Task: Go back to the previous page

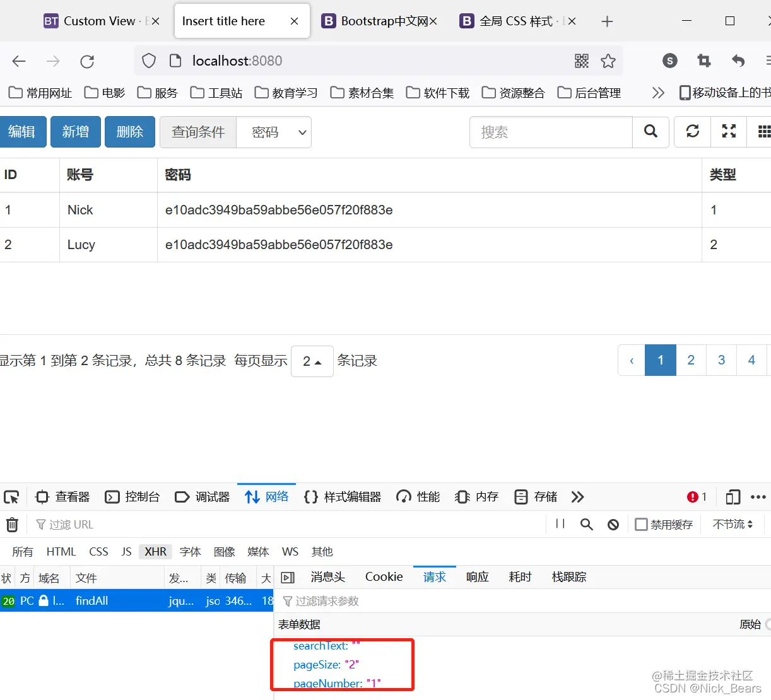Action: 19,61
